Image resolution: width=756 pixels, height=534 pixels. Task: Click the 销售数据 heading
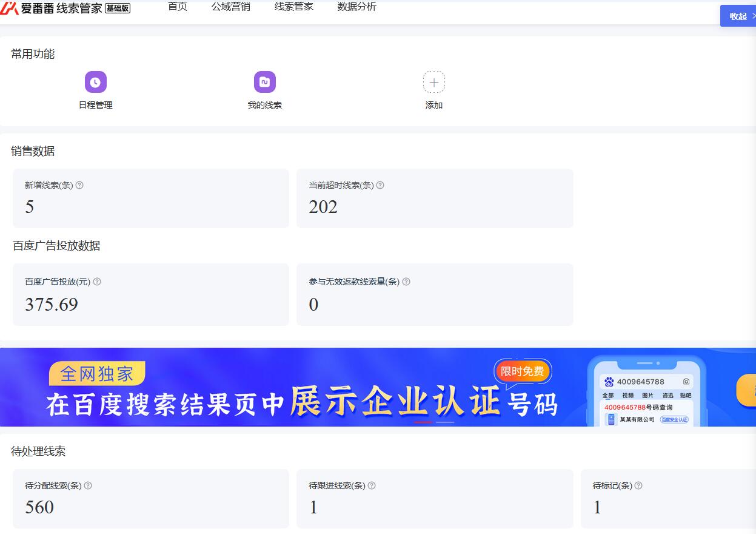coord(33,151)
